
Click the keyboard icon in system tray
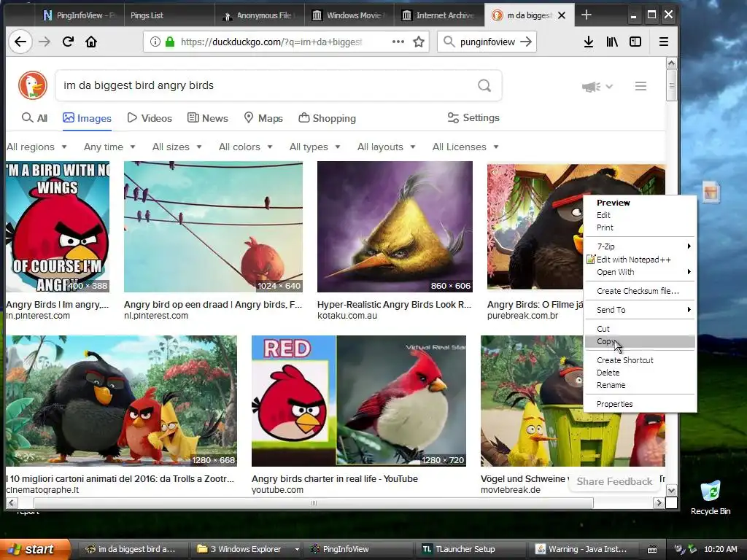tap(652, 550)
